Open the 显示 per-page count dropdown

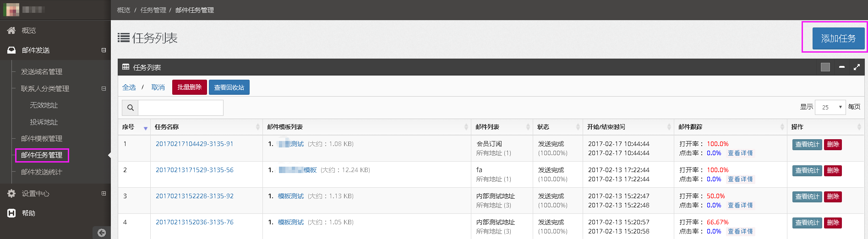(830, 107)
